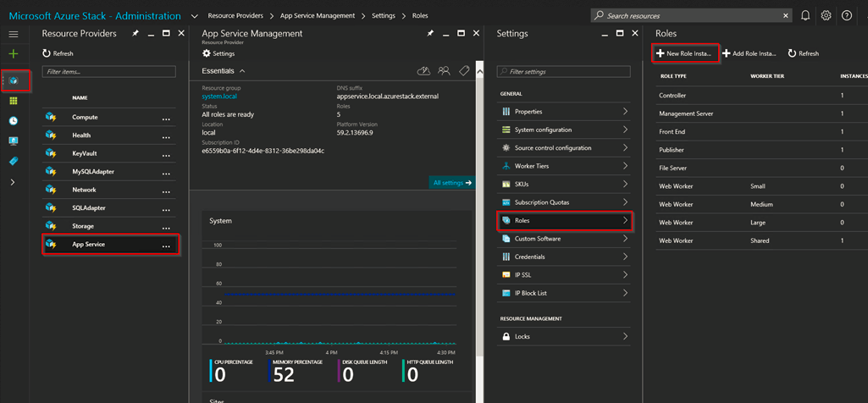Open ellipsis menu for App Service

click(x=165, y=246)
